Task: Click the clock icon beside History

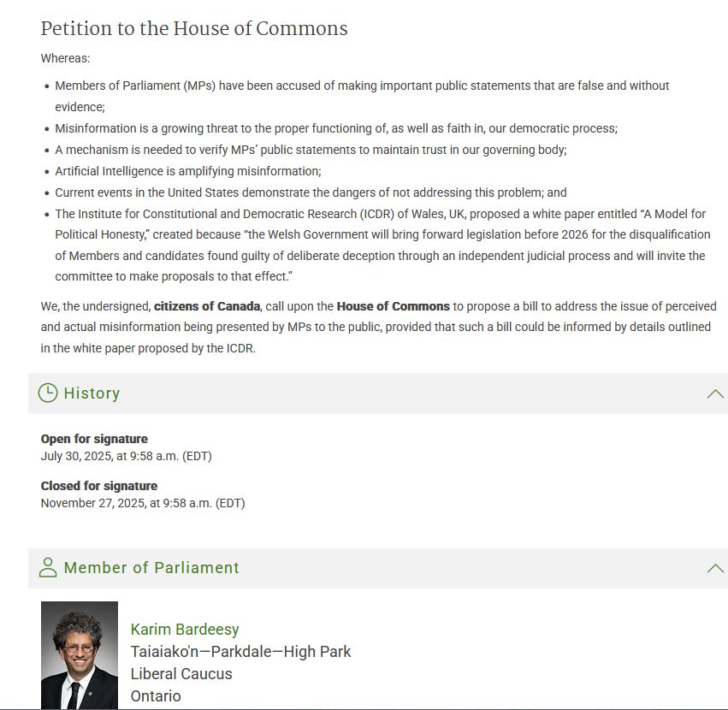Action: coord(49,393)
